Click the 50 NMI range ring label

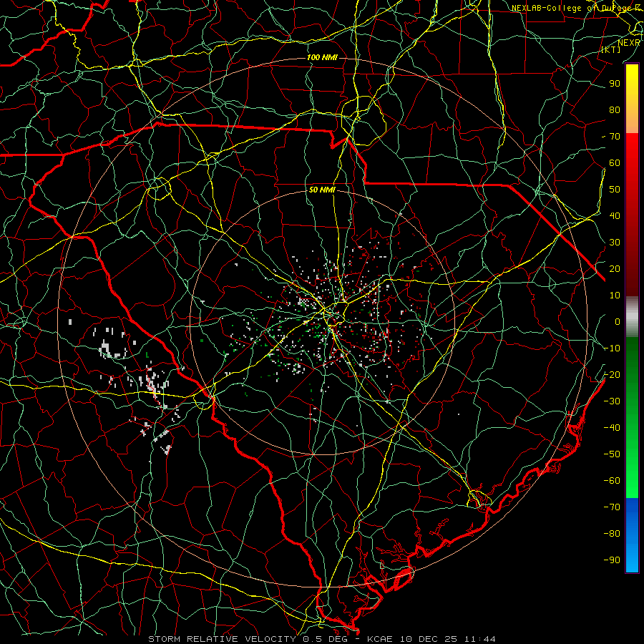tap(322, 190)
